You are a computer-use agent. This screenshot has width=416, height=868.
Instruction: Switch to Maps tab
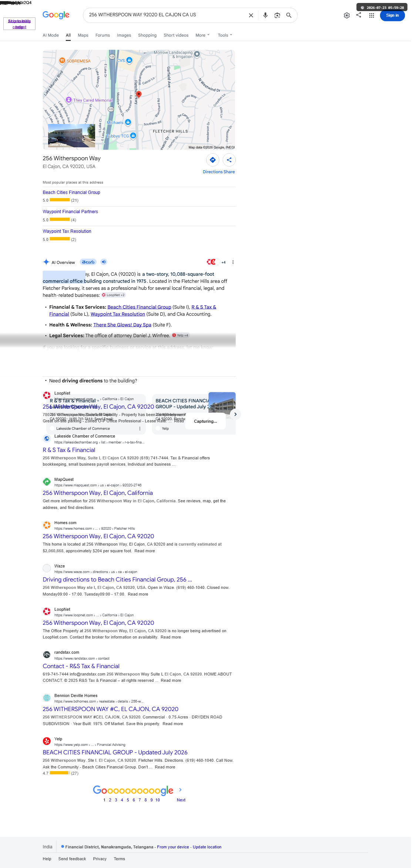tap(83, 35)
